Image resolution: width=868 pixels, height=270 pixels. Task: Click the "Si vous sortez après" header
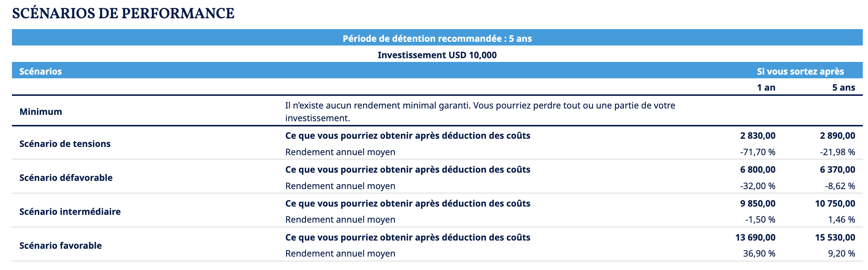click(800, 71)
